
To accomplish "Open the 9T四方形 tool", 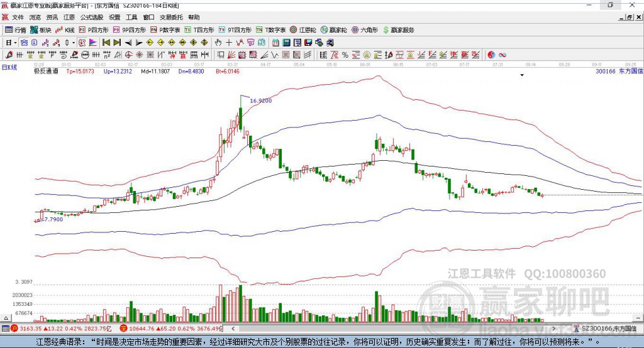I will pos(235,30).
